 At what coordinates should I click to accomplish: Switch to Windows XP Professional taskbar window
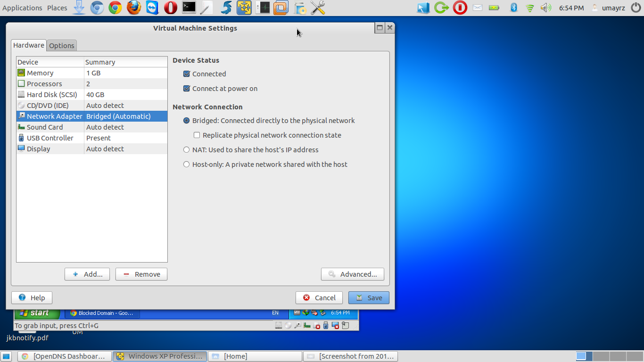point(160,356)
